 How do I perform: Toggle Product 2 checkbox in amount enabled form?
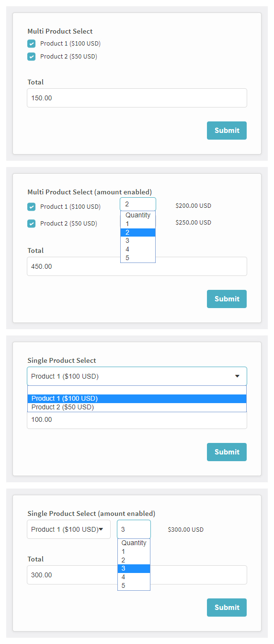pos(32,224)
